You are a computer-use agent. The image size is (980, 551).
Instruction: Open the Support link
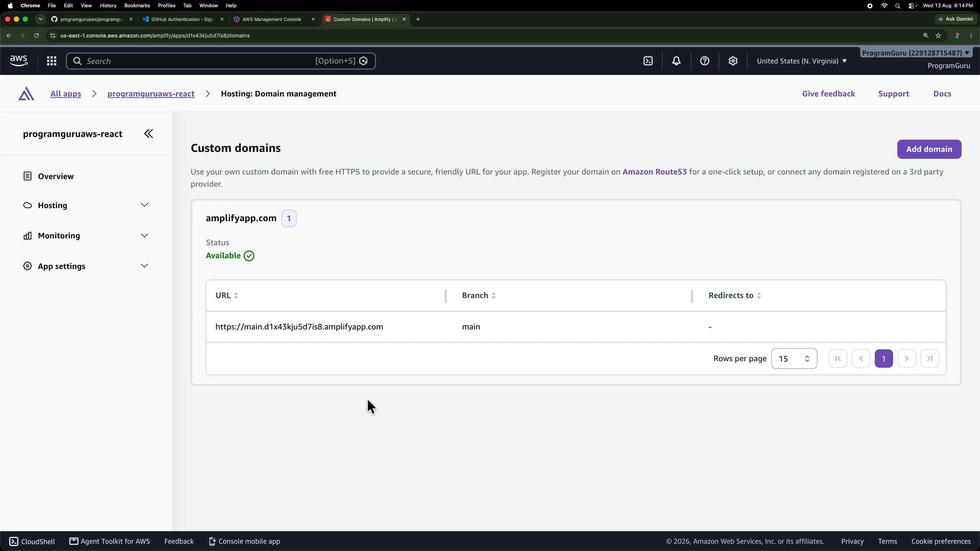pos(893,94)
